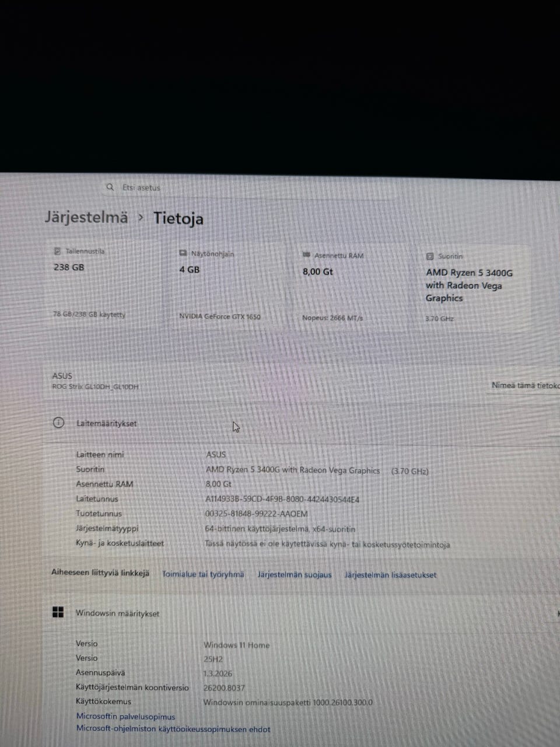This screenshot has width=560, height=747.
Task: Click the Näytönohjain graphics card icon
Action: [x=183, y=253]
